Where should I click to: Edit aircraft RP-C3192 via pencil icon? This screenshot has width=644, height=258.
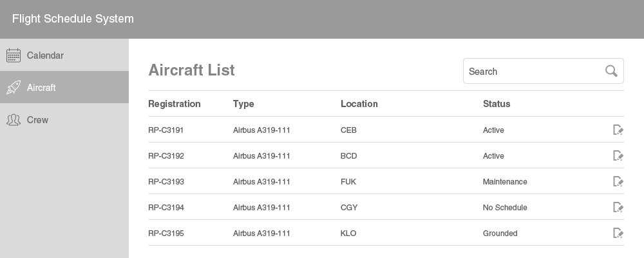tap(618, 155)
